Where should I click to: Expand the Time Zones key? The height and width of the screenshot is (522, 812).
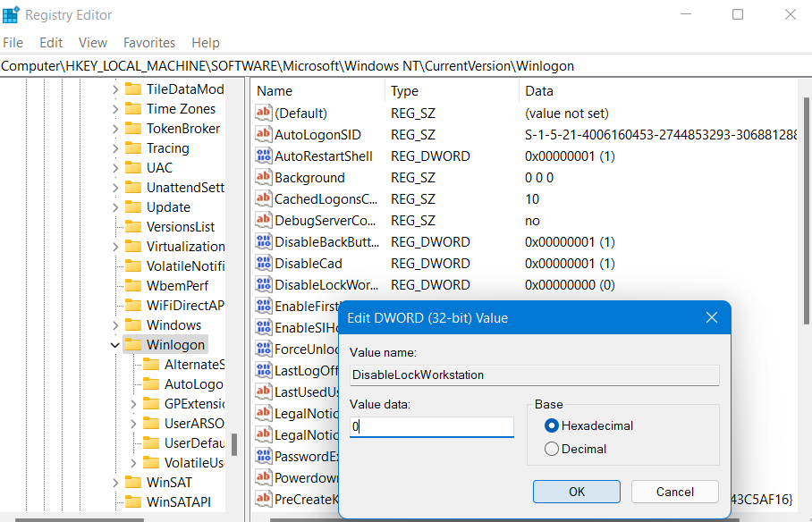click(114, 109)
